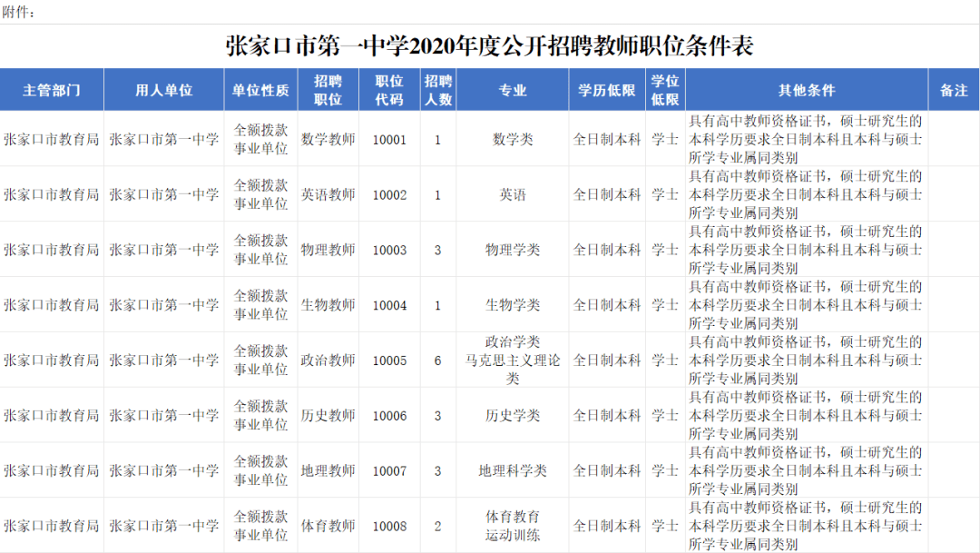
Task: Click recruit count 3 in 物理教师 row
Action: pos(437,251)
